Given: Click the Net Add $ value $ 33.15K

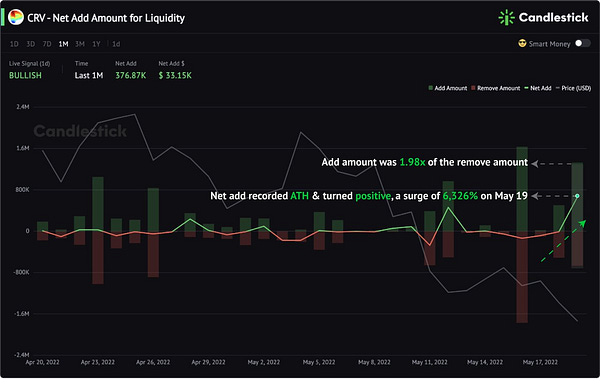Looking at the screenshot, I should (x=175, y=75).
